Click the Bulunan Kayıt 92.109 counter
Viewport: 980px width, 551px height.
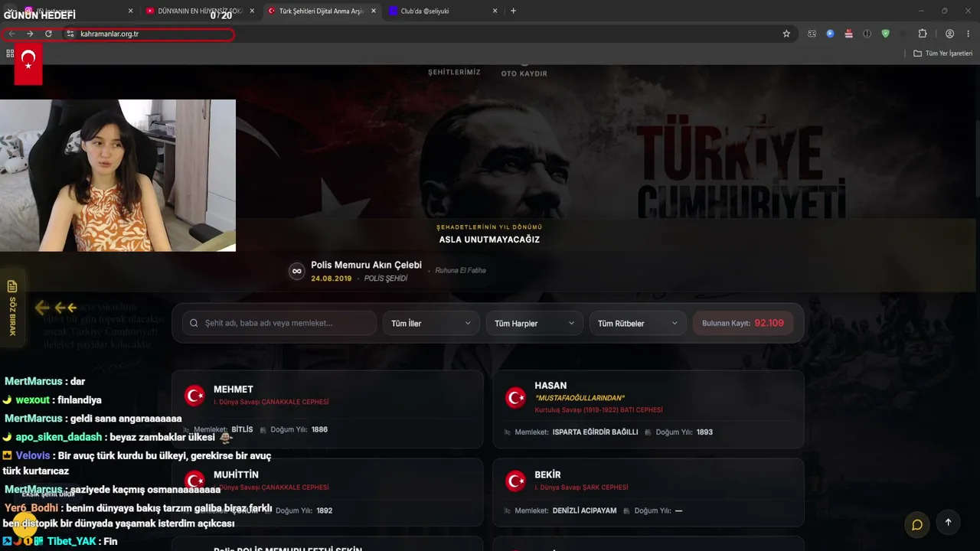click(x=743, y=323)
